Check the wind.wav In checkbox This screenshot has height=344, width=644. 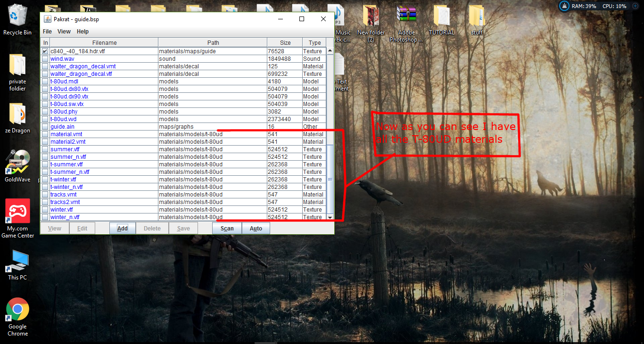click(45, 59)
